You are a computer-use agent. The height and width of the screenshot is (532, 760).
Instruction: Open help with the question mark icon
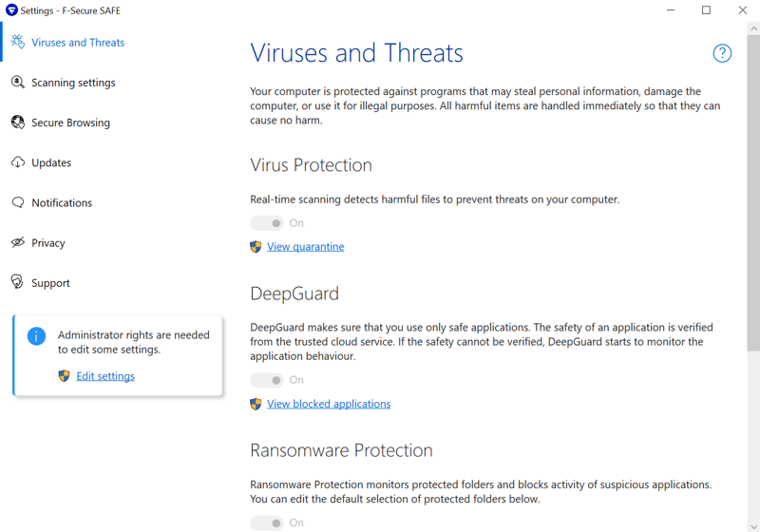(722, 53)
